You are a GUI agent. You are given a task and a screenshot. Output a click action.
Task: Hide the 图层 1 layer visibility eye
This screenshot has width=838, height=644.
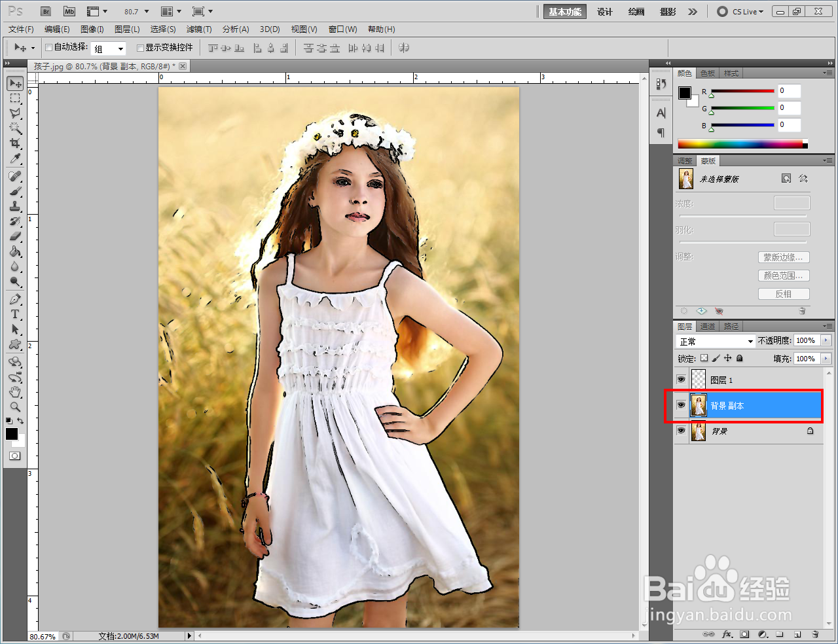681,380
